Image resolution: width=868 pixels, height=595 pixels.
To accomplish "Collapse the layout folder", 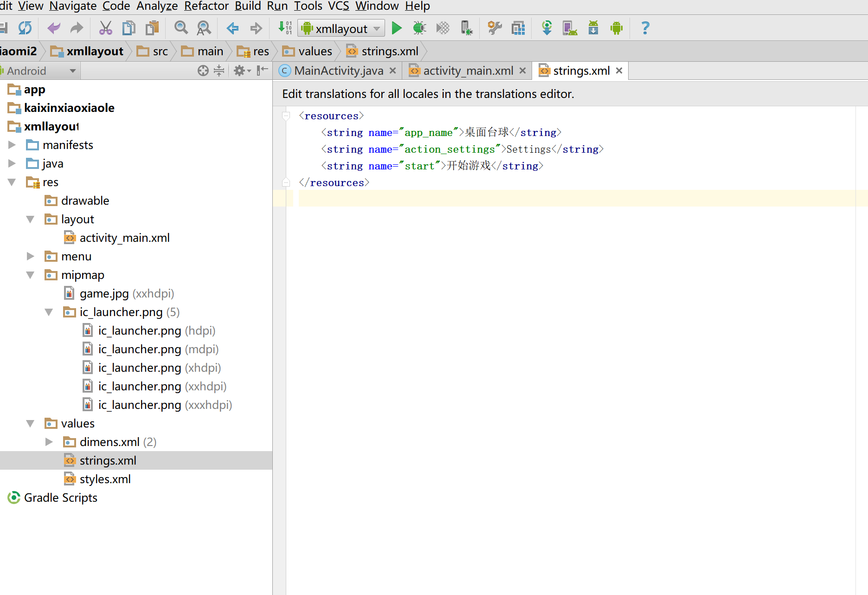I will (x=31, y=219).
